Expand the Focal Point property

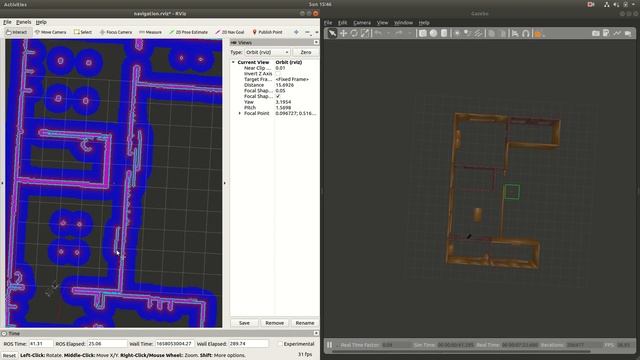[x=240, y=113]
